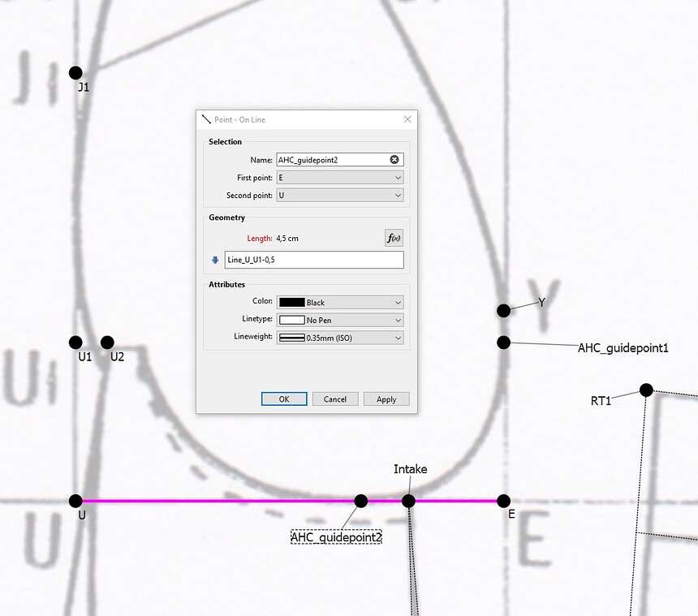Expand the Linetype dropdown showing No Pen
The height and width of the screenshot is (616, 698).
tap(339, 320)
